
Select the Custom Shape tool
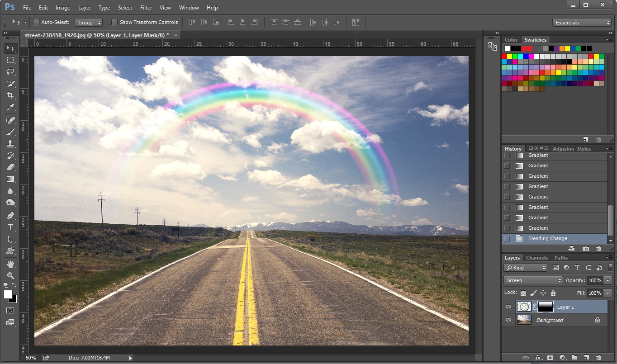[10, 251]
